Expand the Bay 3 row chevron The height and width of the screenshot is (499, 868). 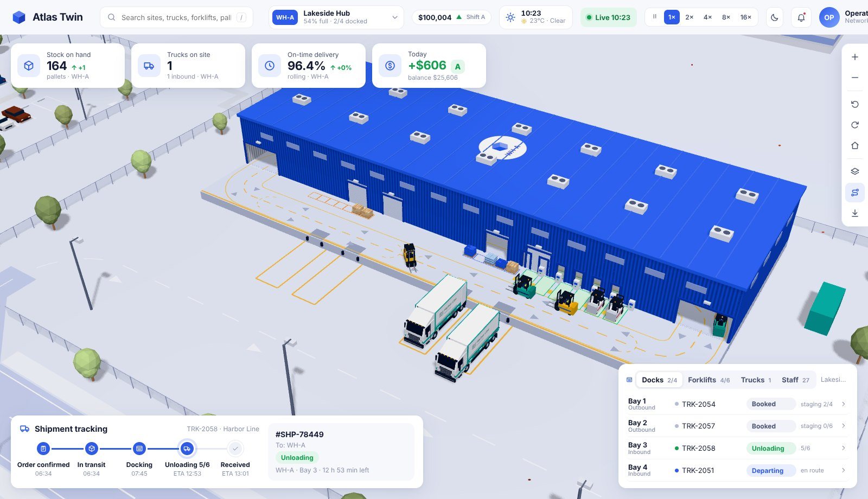(x=843, y=448)
